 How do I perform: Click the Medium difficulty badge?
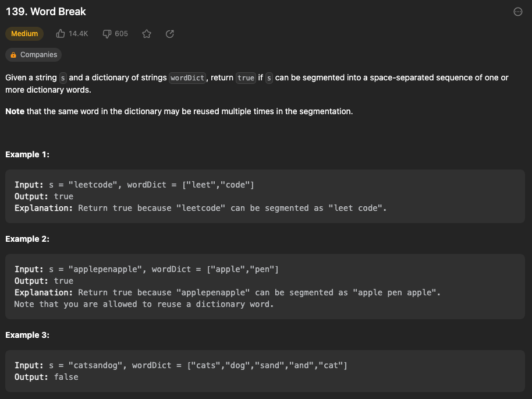pos(24,34)
